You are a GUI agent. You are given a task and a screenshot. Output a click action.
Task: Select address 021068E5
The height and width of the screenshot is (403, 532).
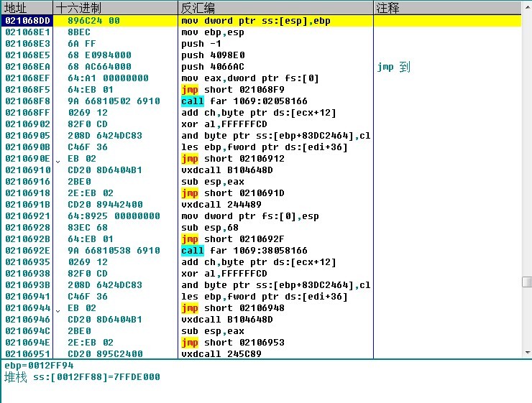click(x=27, y=55)
